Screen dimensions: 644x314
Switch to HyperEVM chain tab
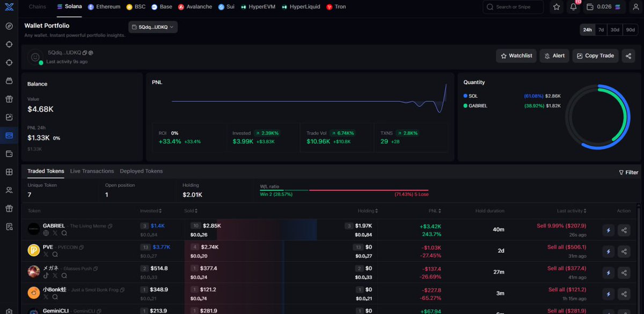tap(259, 7)
